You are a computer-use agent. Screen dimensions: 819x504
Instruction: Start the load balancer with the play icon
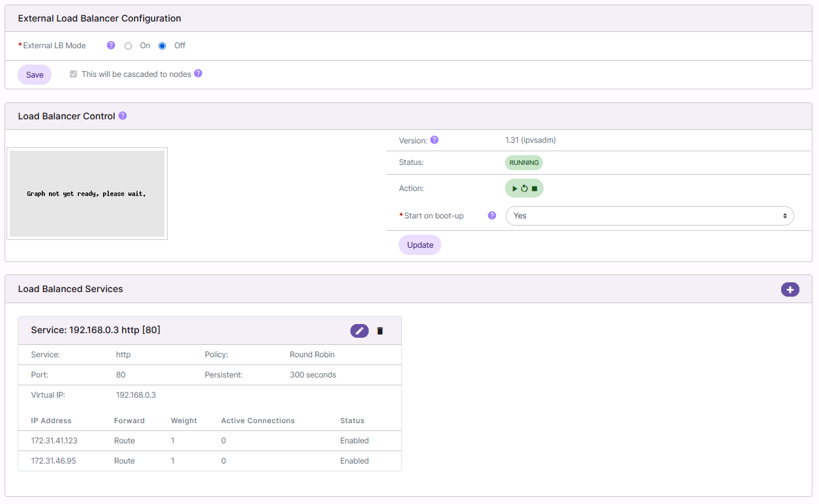[514, 188]
